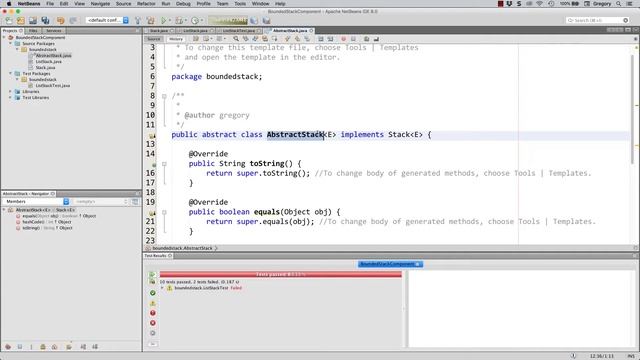640x360 pixels.
Task: Open the Source menu in the menu bar
Action: tap(123, 4)
